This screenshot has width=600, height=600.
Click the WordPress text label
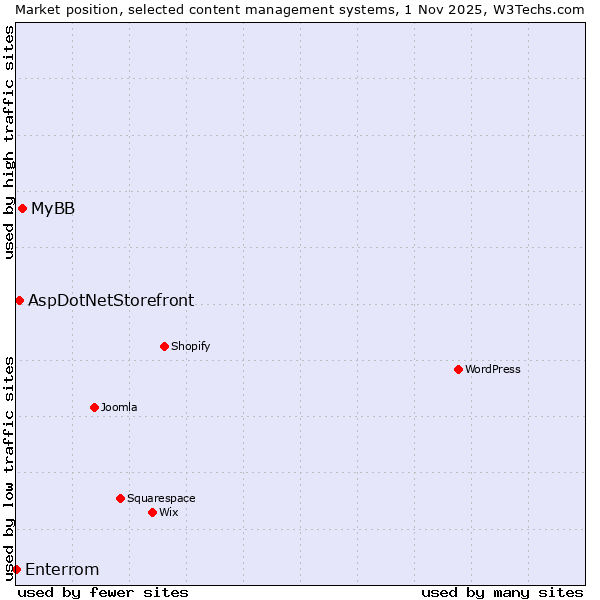click(493, 370)
